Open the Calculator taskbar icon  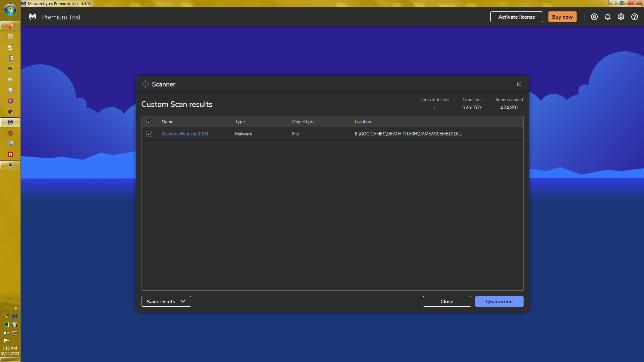point(10,90)
